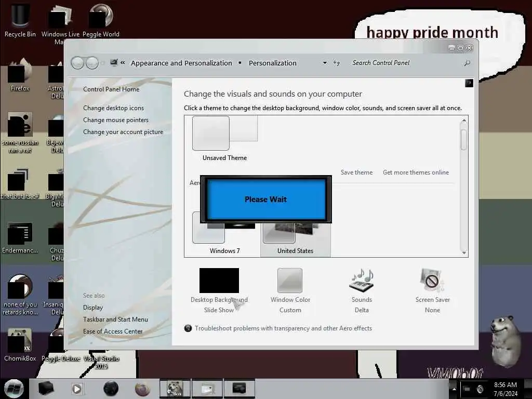Click the theme list scroll-up arrow
The image size is (532, 399).
(x=464, y=121)
